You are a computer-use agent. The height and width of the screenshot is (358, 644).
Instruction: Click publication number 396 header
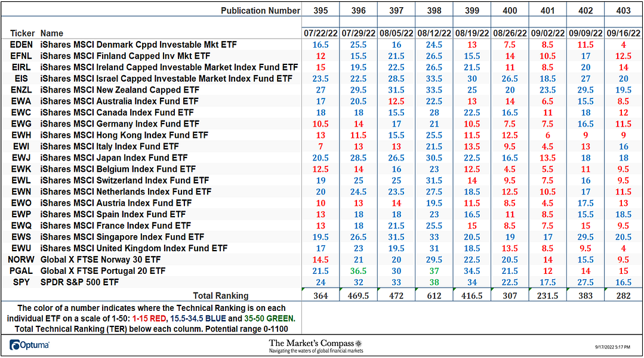click(x=359, y=11)
